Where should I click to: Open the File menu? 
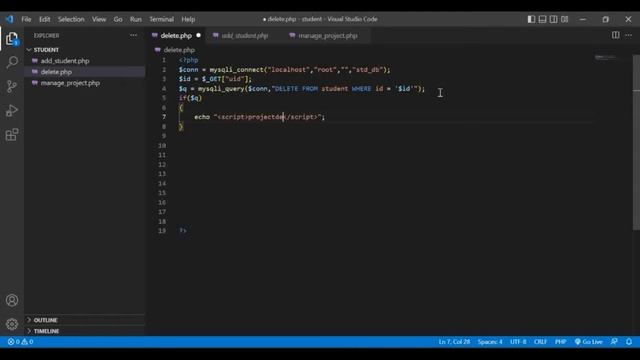pos(26,19)
